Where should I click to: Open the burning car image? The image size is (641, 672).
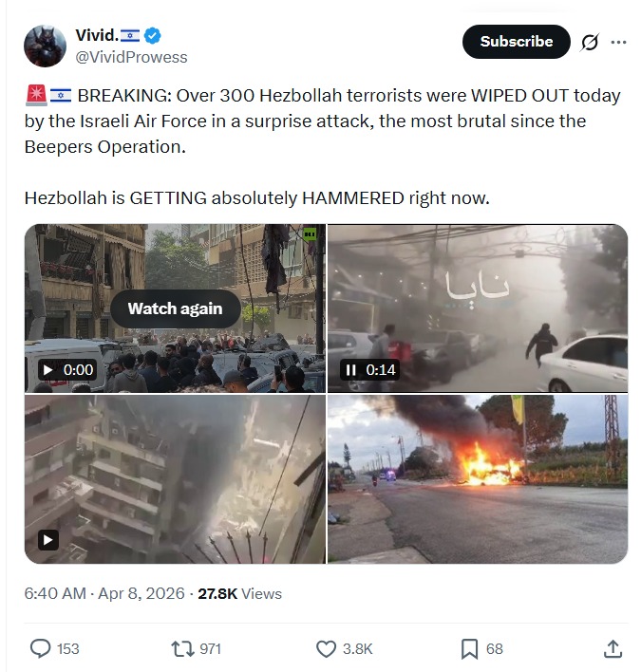point(478,479)
